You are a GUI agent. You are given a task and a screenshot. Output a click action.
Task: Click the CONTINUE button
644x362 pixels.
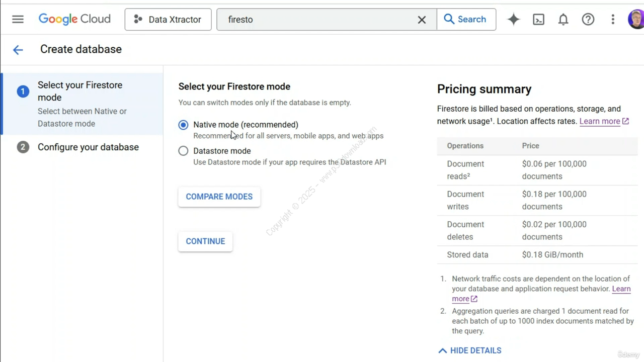click(x=205, y=241)
